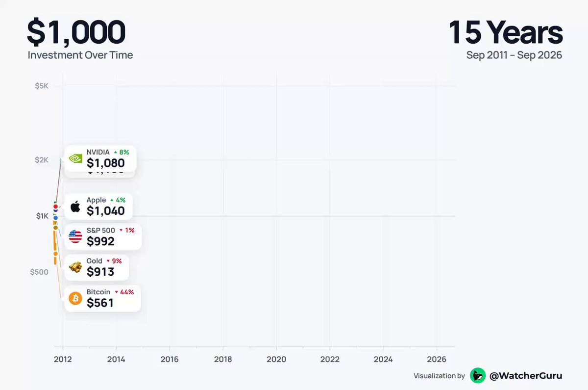
Task: Click the Apple logo icon
Action: coord(75,206)
